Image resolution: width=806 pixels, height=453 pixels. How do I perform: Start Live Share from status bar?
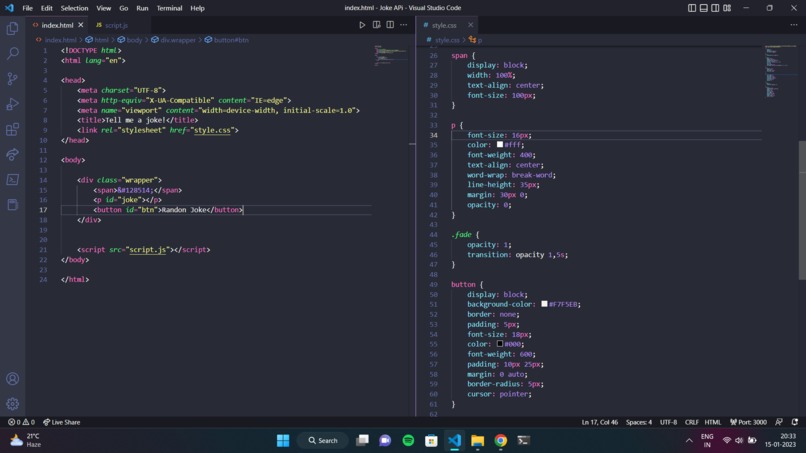[x=62, y=422]
